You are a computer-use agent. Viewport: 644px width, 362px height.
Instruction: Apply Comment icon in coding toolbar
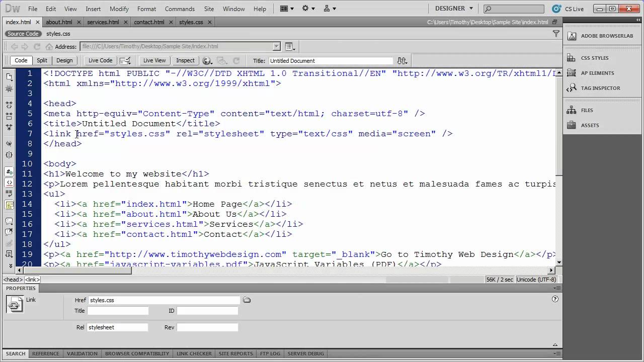tap(9, 221)
